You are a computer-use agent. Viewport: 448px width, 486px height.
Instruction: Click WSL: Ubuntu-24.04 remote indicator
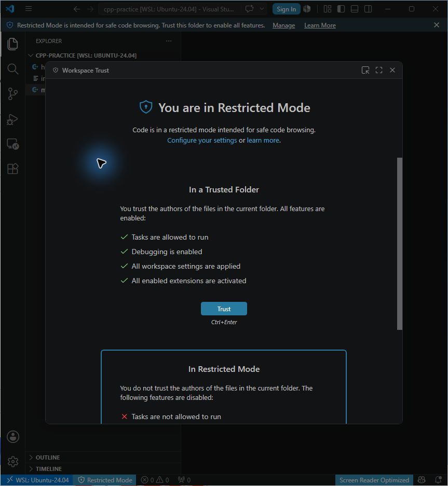point(37,480)
